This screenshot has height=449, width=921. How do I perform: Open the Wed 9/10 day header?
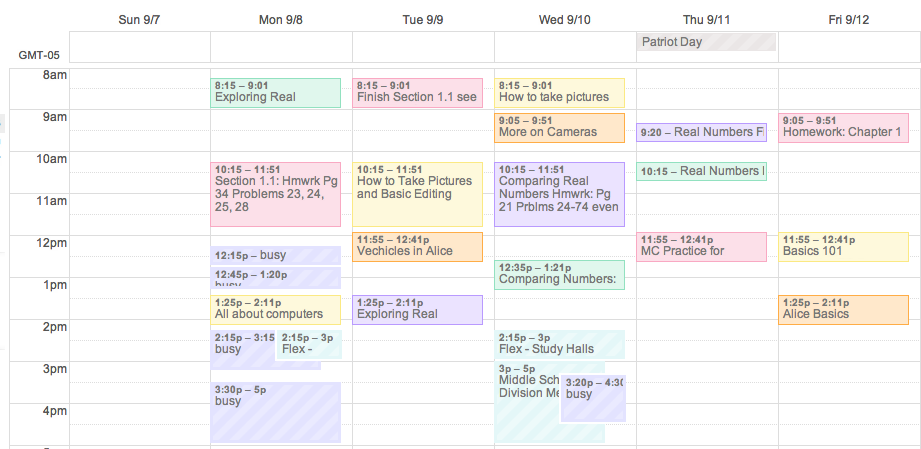[564, 20]
